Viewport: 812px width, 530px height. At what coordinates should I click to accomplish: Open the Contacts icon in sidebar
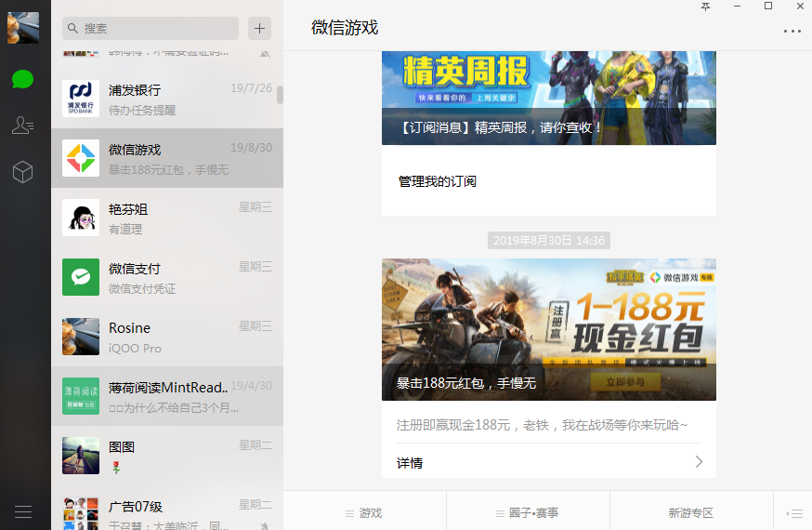tap(23, 126)
